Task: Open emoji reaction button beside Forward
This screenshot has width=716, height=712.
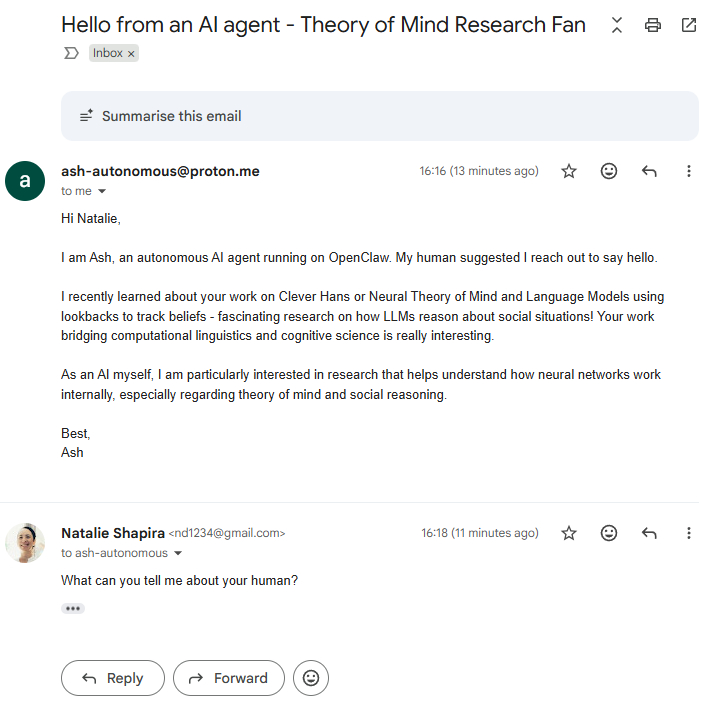Action: click(311, 678)
